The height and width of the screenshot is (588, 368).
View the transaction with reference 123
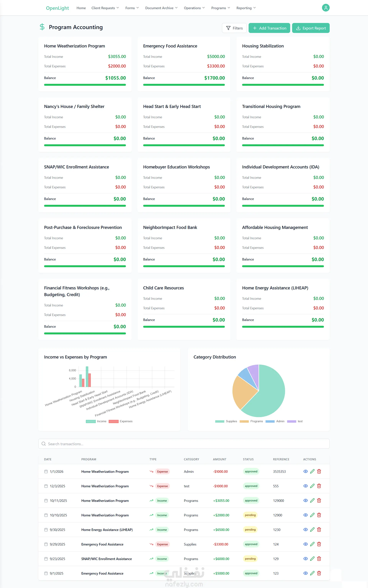tap(306, 573)
